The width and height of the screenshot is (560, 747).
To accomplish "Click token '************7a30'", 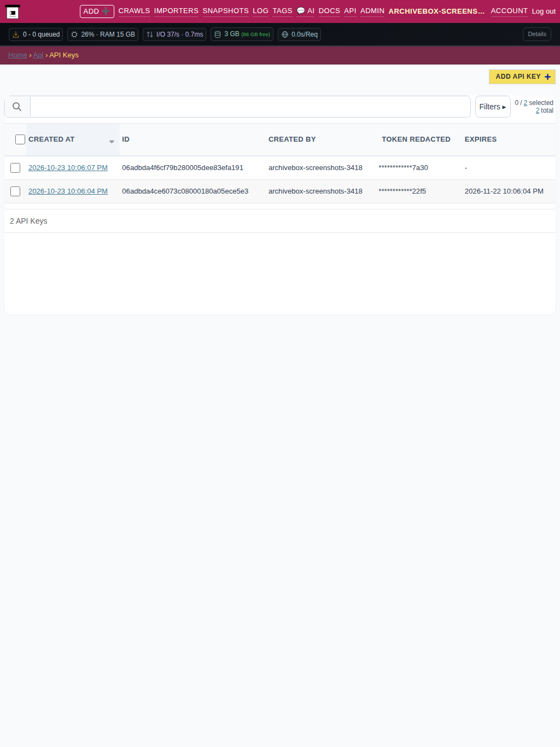I will (404, 168).
